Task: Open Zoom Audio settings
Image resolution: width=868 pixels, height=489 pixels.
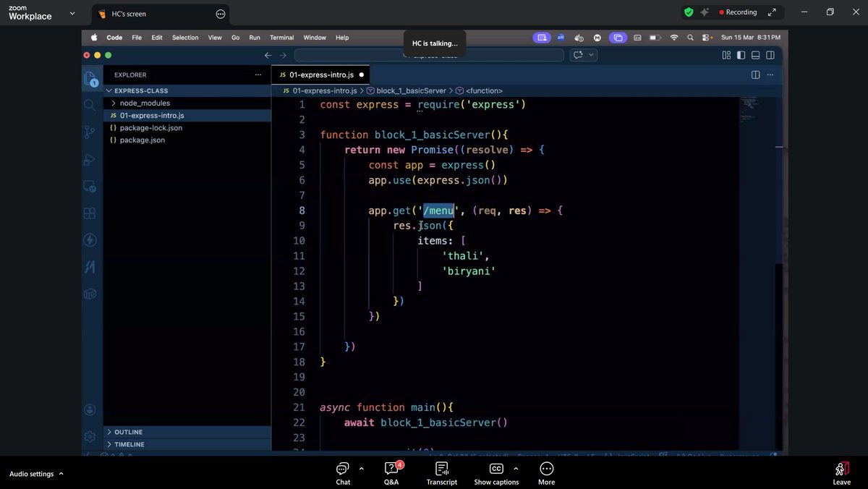Action: pos(32,474)
